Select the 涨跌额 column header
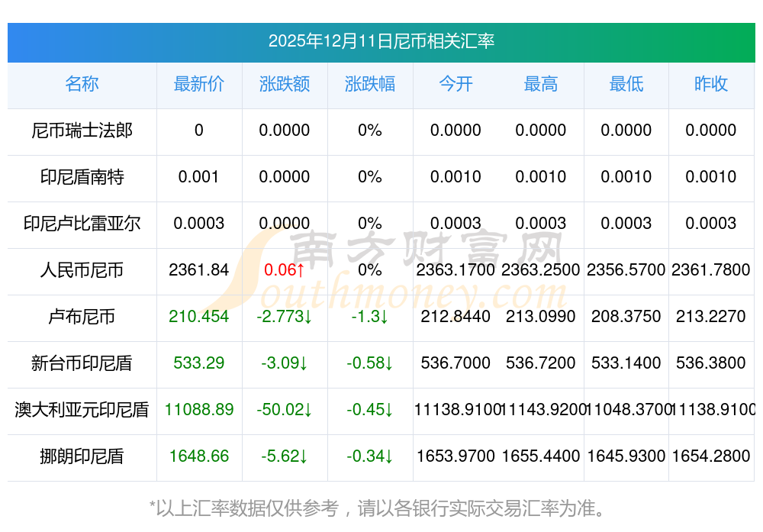 click(x=284, y=84)
